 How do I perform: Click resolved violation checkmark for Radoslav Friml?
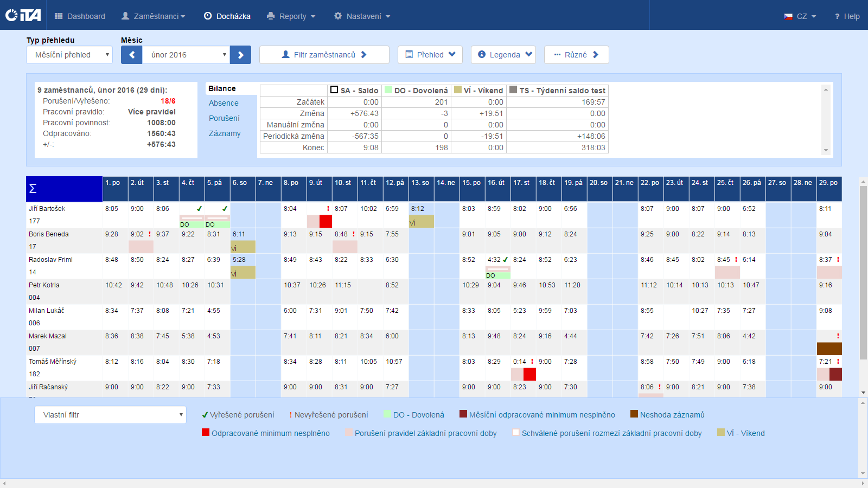pos(506,260)
